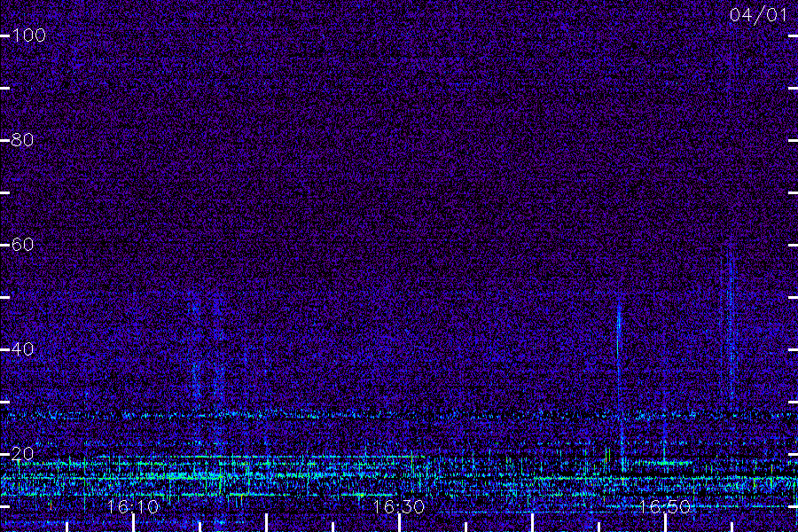
Task: Click the 60 frequency axis label
Action: point(22,245)
